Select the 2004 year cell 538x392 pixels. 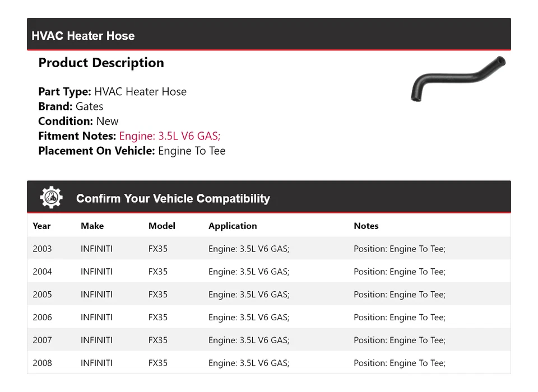pos(42,272)
